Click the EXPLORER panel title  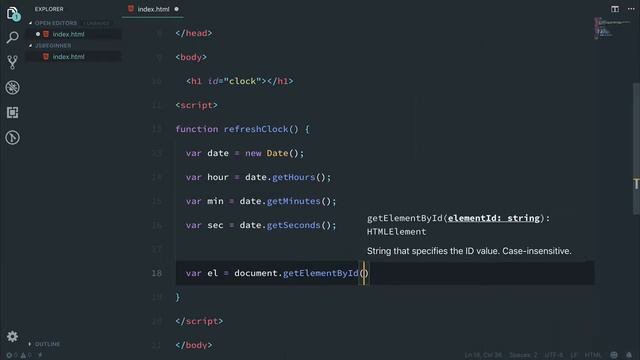[x=49, y=9]
